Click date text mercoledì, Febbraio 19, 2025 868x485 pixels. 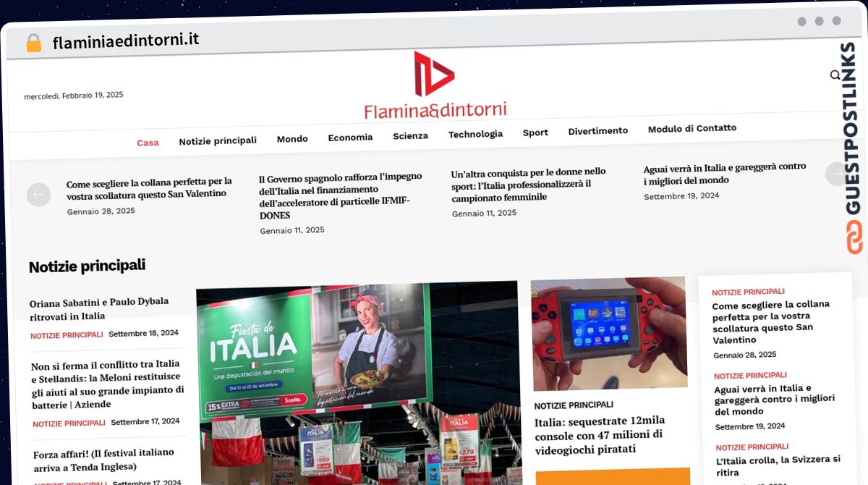(74, 96)
